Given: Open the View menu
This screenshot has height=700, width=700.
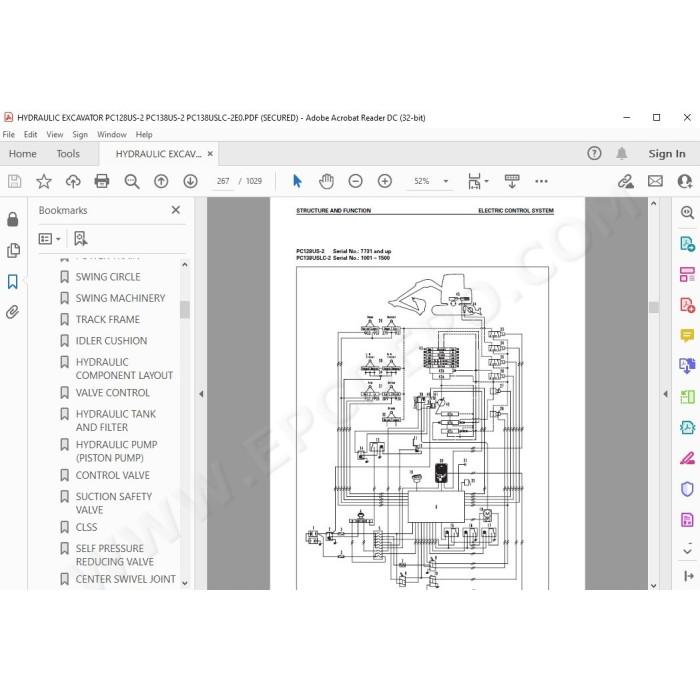Looking at the screenshot, I should pyautogui.click(x=54, y=134).
